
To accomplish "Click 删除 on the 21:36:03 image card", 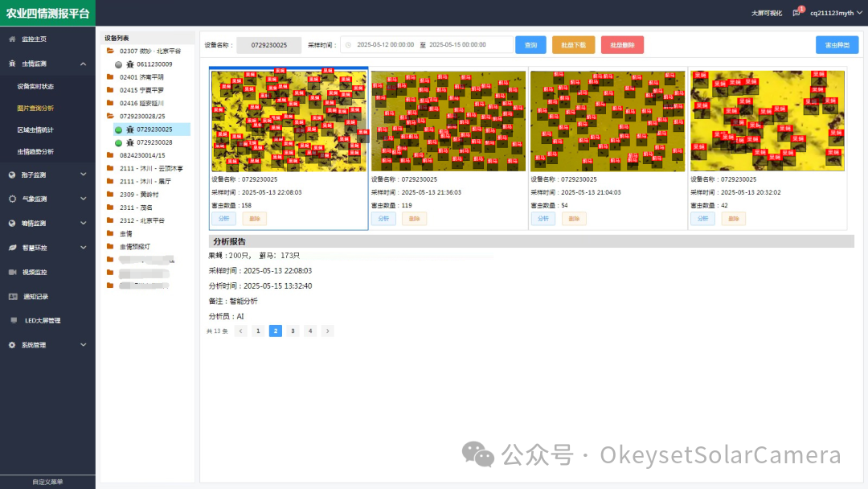I will [x=414, y=219].
